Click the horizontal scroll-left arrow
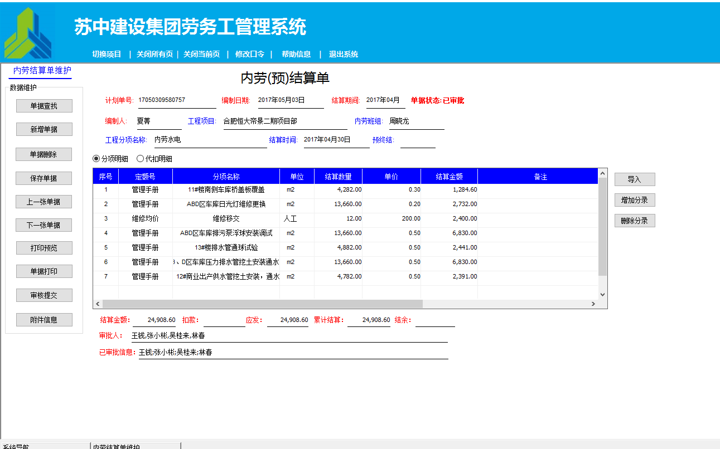Image resolution: width=720 pixels, height=449 pixels. coord(98,304)
